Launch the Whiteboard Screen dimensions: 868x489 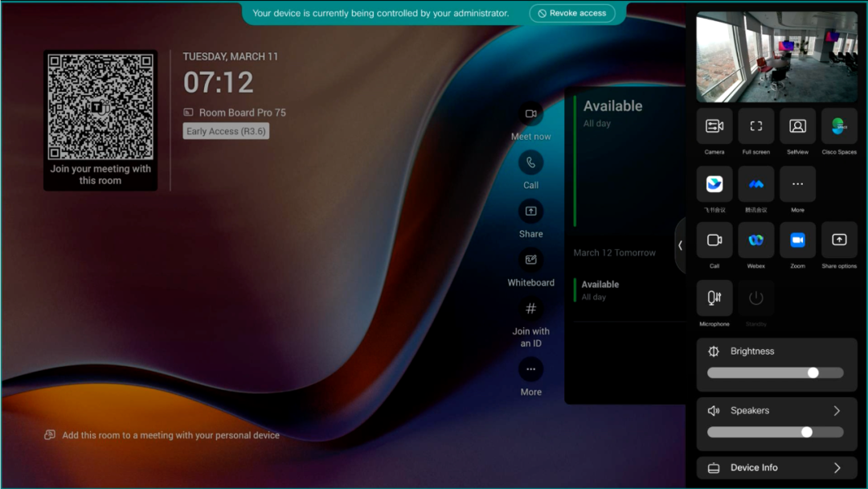point(530,260)
